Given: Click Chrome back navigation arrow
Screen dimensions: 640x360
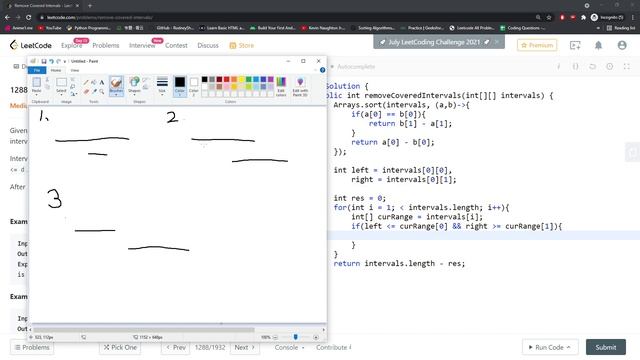Looking at the screenshot, I should coord(7,17).
